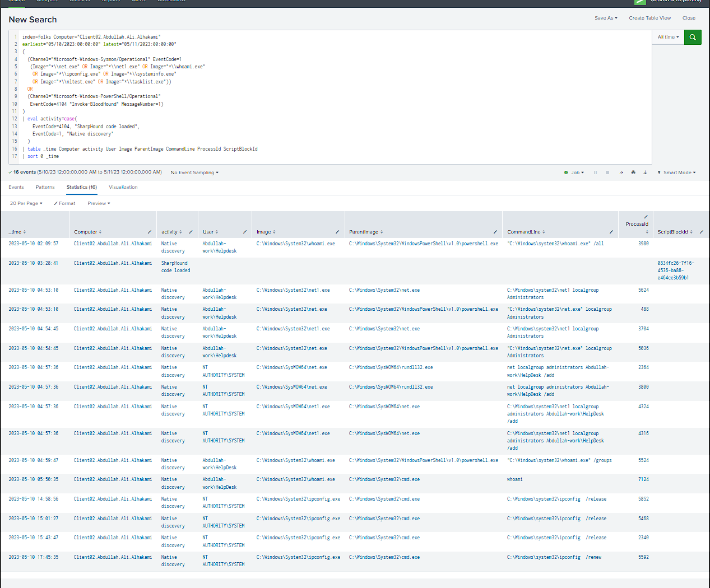710x588 pixels.
Task: Open the 20 Per Page dropdown
Action: coord(26,203)
